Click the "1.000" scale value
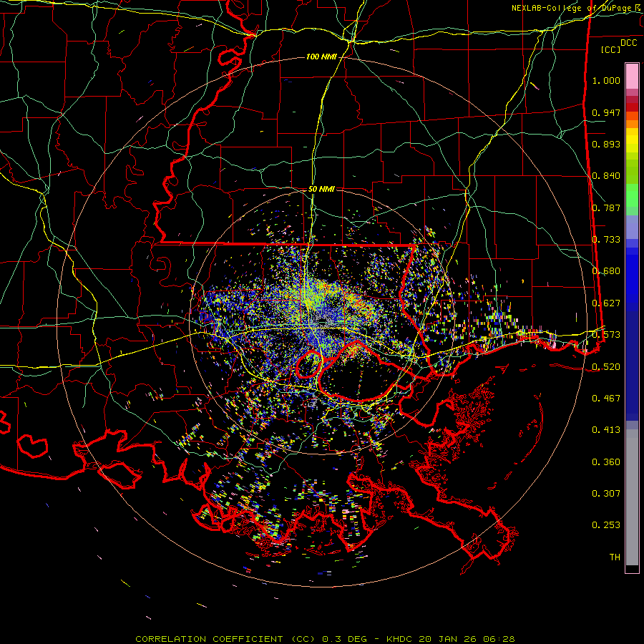The height and width of the screenshot is (644, 644). 606,80
